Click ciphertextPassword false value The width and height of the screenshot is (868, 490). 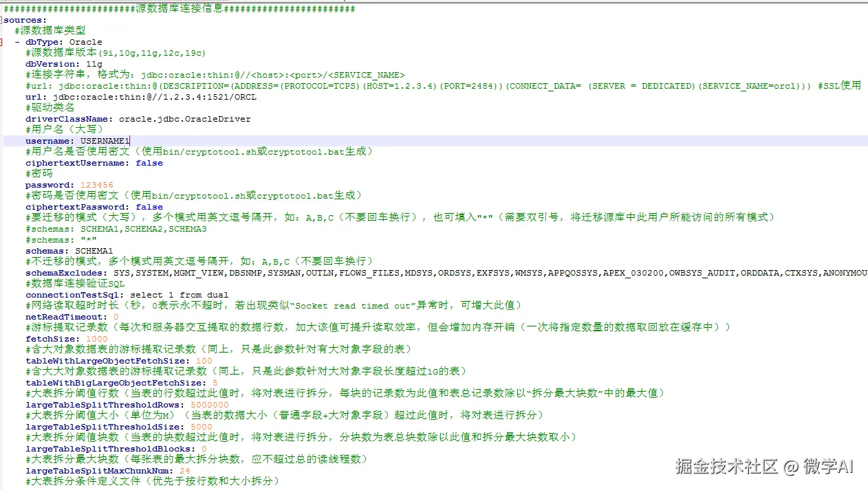pos(149,207)
